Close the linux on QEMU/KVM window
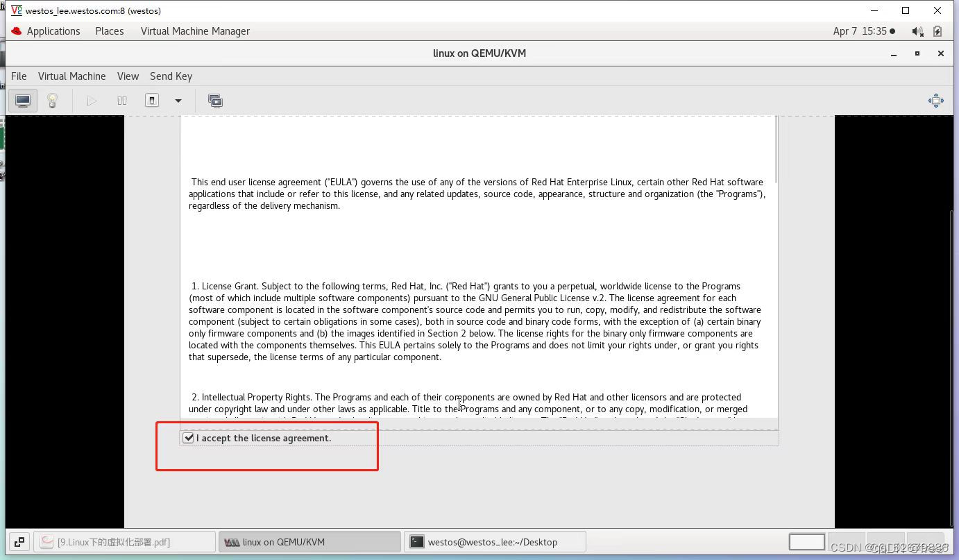Viewport: 959px width, 560px height. click(x=940, y=53)
